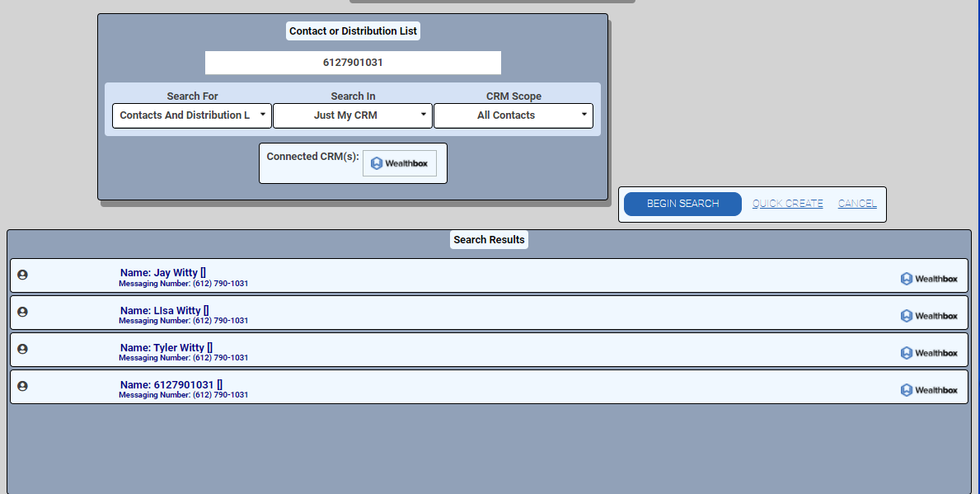The height and width of the screenshot is (494, 980).
Task: Select the Jay Witty contact name
Action: (162, 273)
